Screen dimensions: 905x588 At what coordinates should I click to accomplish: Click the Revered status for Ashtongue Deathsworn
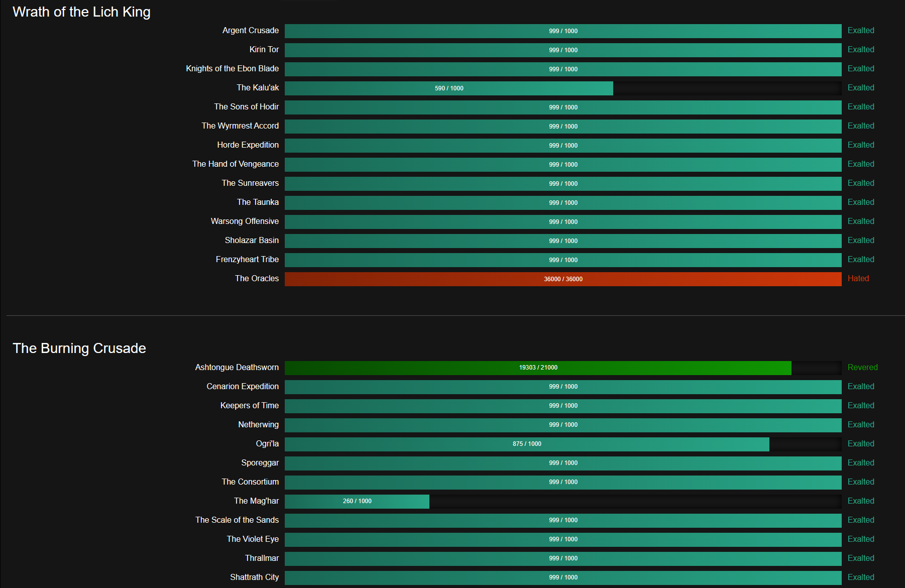(862, 368)
